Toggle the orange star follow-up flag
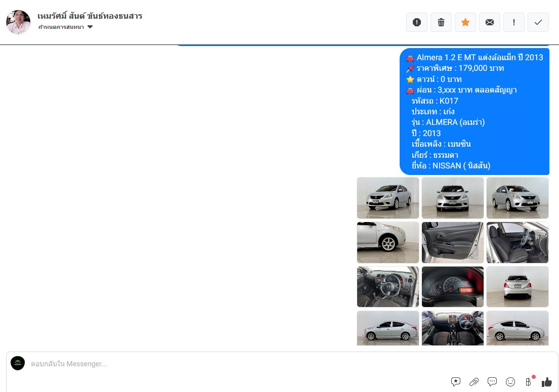This screenshot has height=392, width=559. tap(465, 22)
